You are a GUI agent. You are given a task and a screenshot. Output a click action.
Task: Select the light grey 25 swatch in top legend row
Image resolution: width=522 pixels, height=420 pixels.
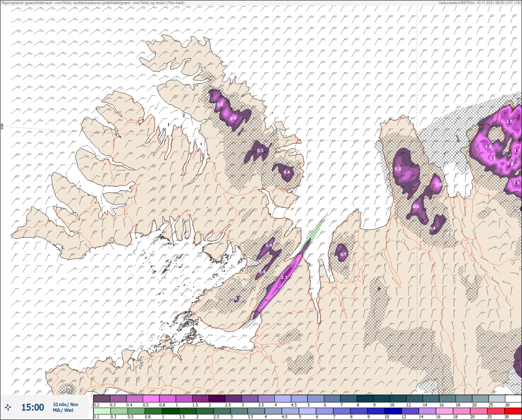[497, 398]
